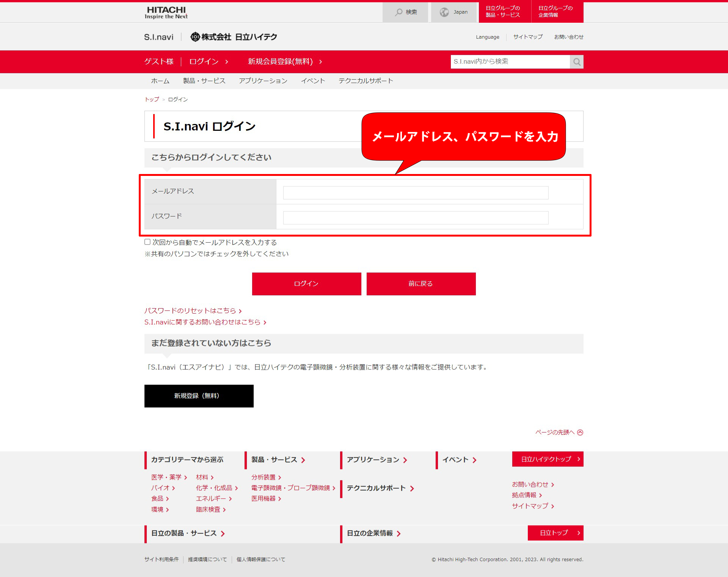Focus the S.I.navi内から検索 search field
This screenshot has width=728, height=577.
coord(510,62)
